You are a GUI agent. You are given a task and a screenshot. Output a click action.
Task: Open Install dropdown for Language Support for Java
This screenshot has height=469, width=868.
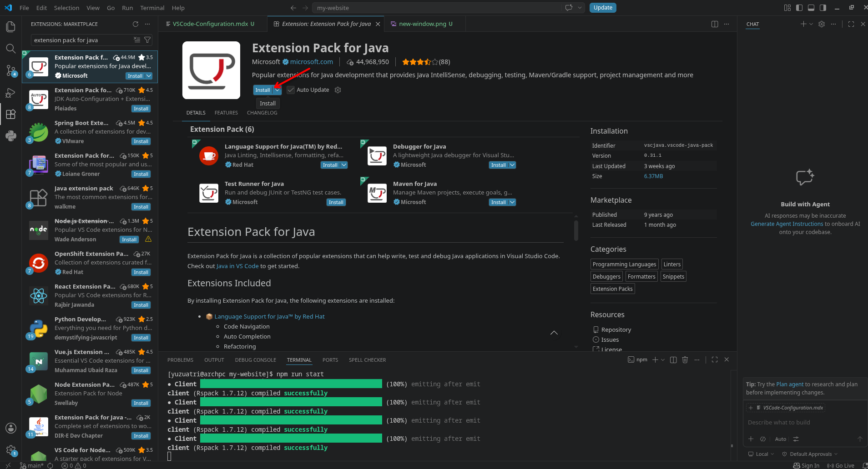344,165
